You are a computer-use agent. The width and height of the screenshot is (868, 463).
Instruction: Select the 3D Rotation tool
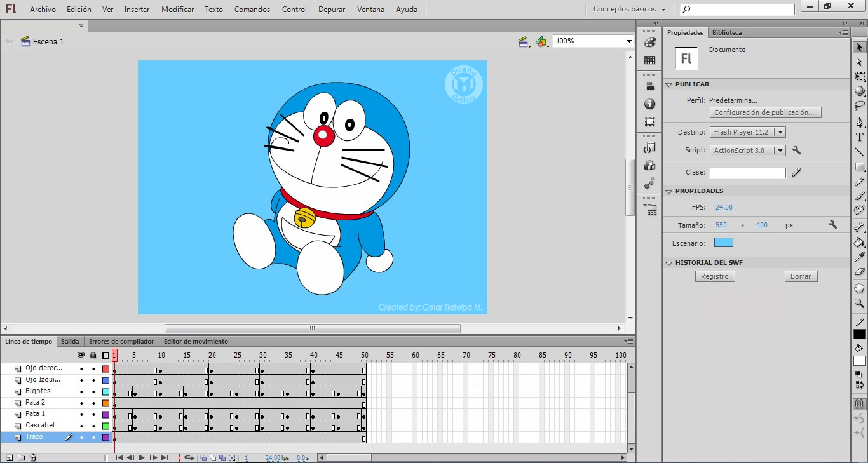click(x=859, y=91)
